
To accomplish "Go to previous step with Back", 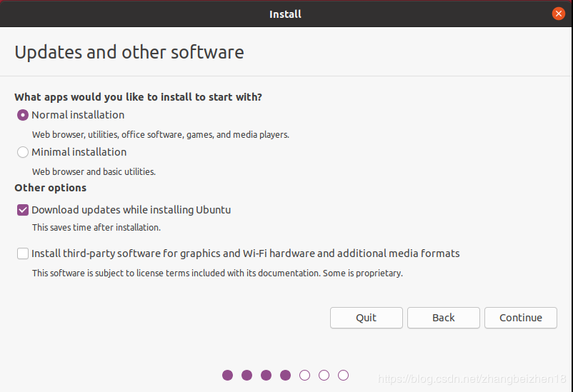I will pos(443,318).
